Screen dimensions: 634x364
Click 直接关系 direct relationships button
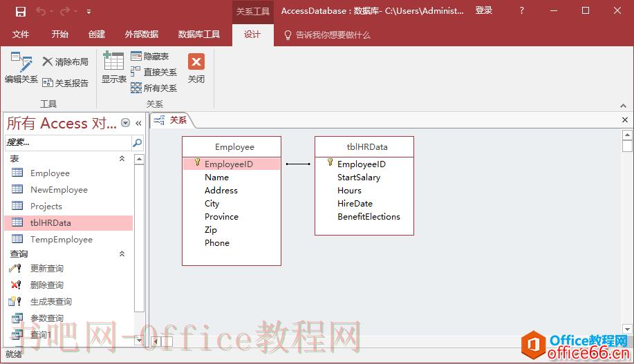click(154, 72)
